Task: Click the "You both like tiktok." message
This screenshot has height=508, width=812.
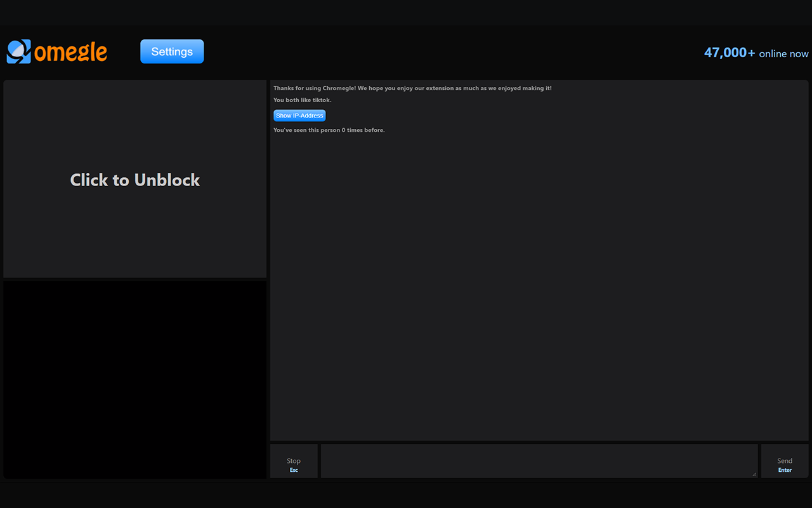Action: [x=303, y=100]
